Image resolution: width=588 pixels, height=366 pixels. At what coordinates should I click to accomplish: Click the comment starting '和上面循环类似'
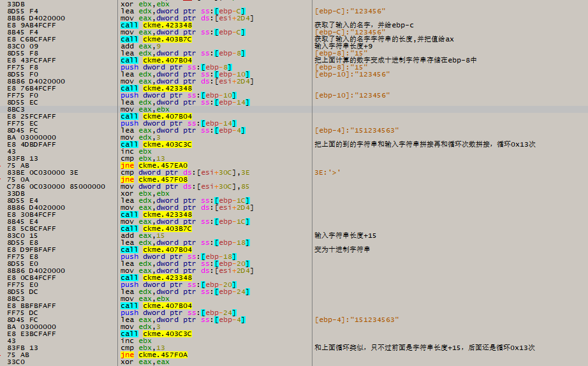425,348
